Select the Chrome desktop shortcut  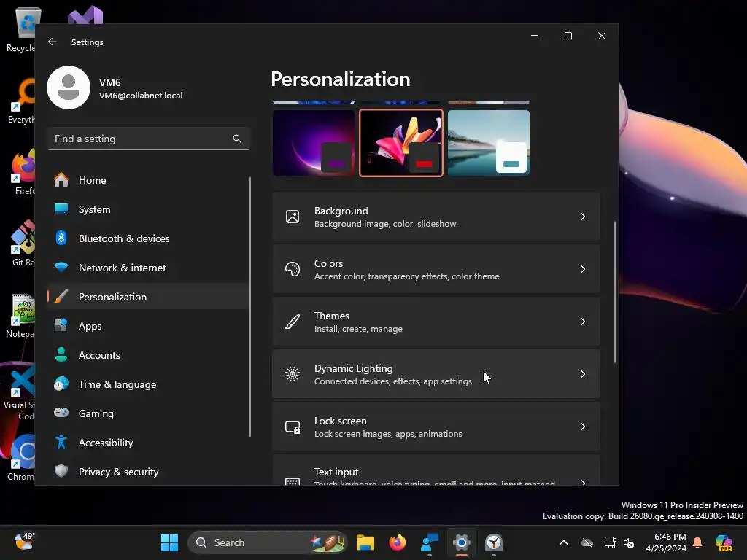click(20, 458)
